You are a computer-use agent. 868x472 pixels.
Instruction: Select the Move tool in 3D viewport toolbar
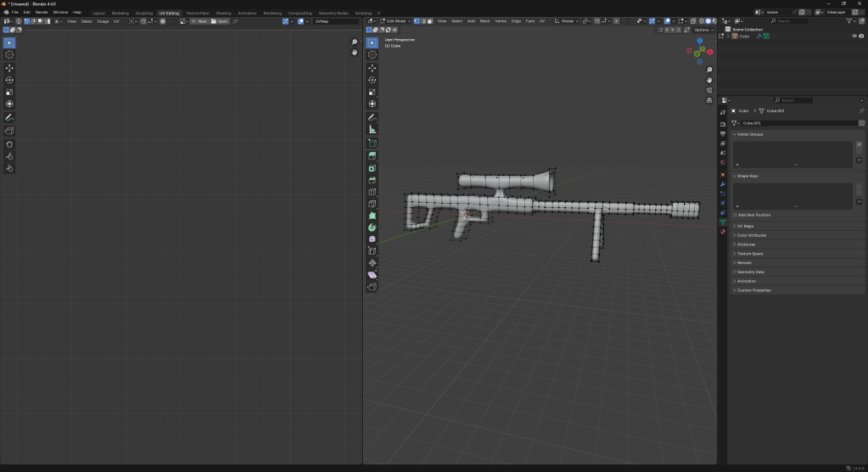372,67
